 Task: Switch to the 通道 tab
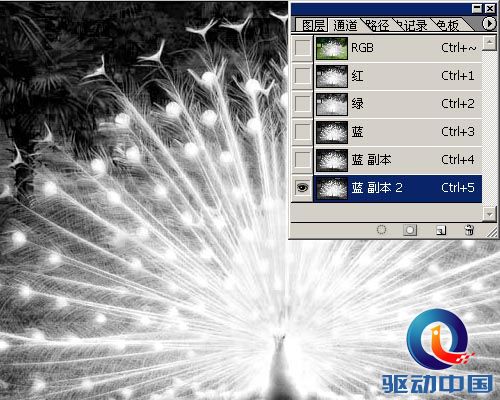345,25
